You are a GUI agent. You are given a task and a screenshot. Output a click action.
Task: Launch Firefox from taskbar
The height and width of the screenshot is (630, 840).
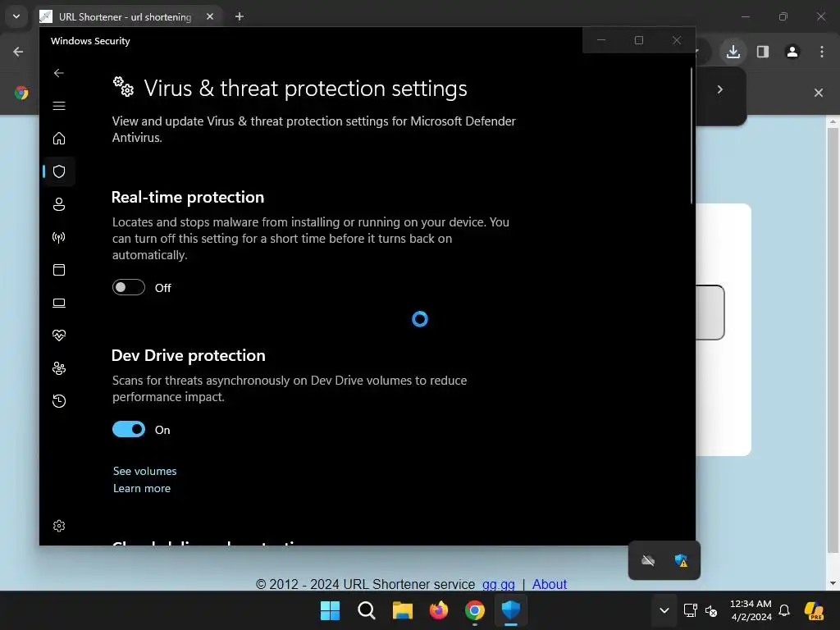[439, 610]
